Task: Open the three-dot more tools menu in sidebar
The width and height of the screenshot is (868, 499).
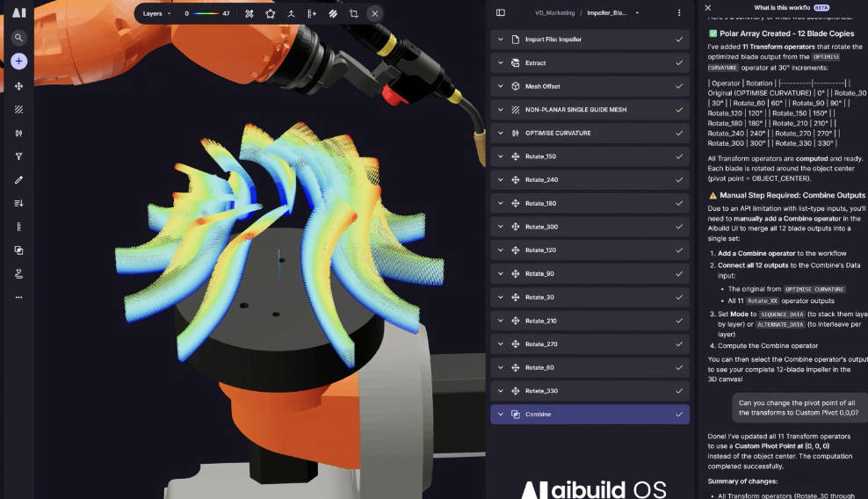Action: click(x=18, y=298)
